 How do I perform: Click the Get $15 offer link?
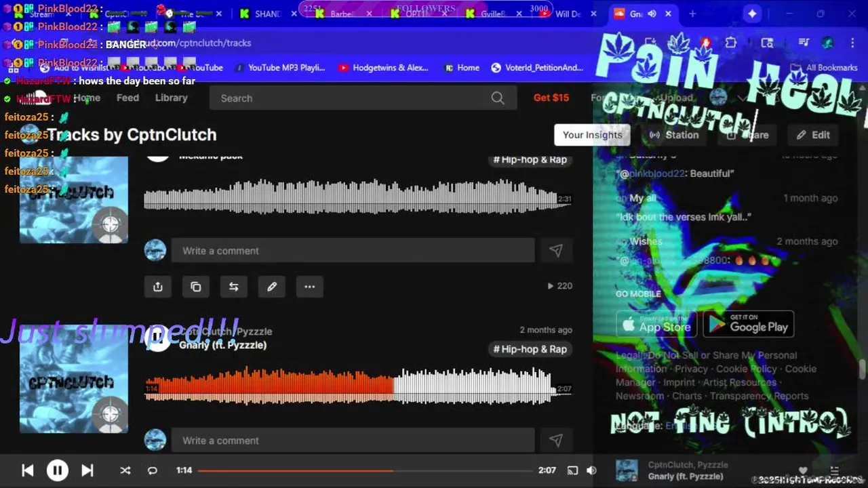pos(551,98)
